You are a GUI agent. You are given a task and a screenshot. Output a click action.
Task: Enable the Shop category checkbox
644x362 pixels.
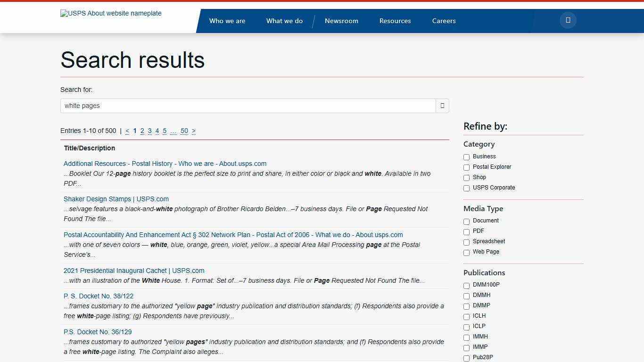466,178
